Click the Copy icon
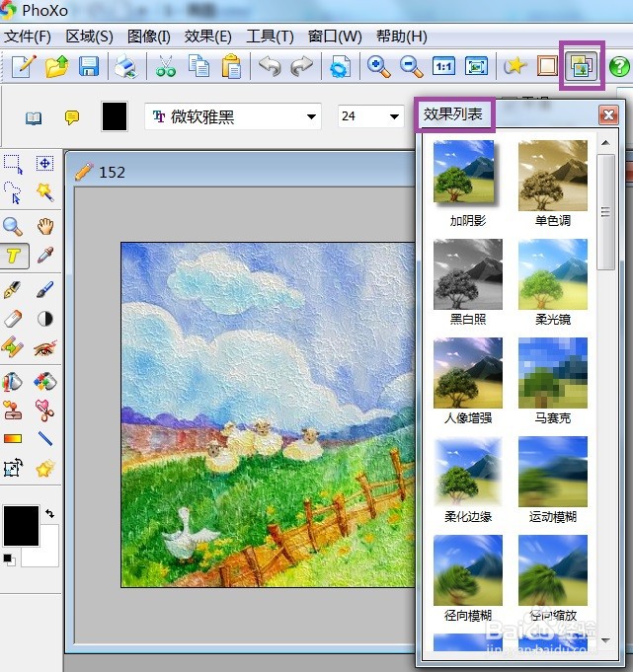This screenshot has width=633, height=672. 198,65
